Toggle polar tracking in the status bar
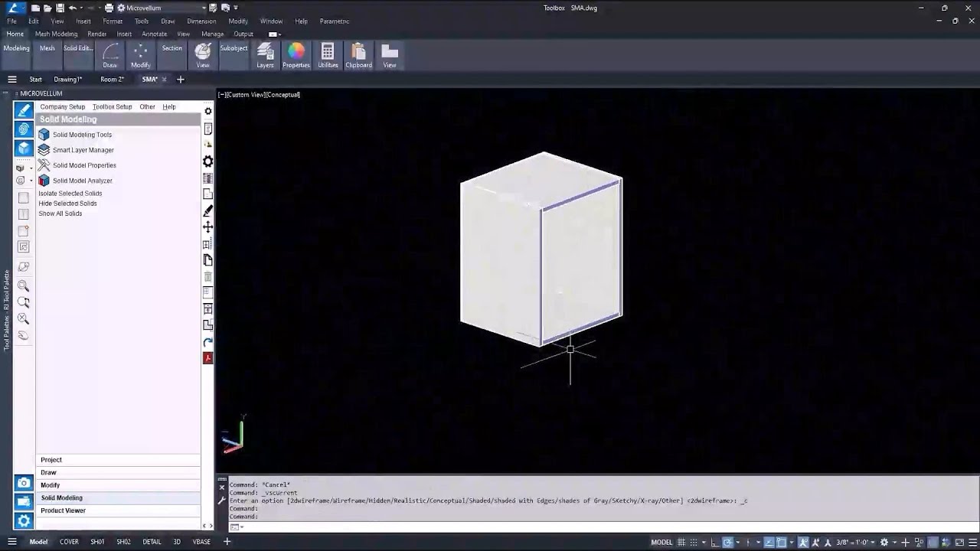 tap(728, 543)
